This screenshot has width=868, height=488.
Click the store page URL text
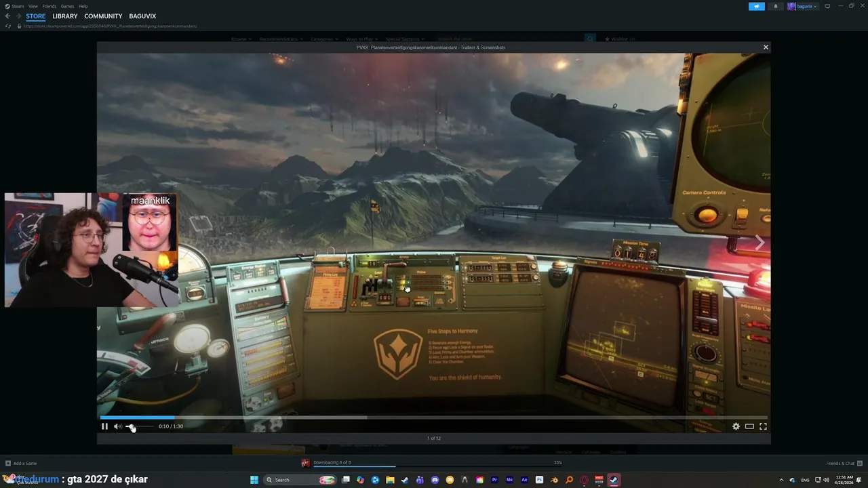[111, 26]
